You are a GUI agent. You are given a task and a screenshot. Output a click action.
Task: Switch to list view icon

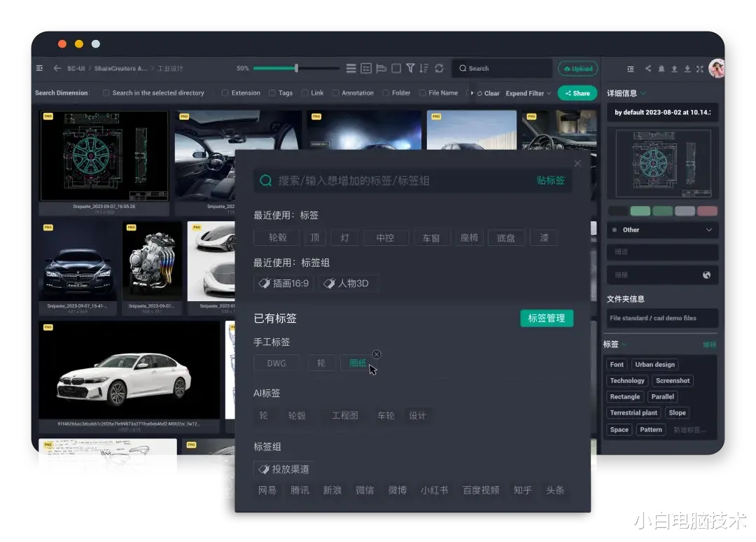tap(351, 69)
